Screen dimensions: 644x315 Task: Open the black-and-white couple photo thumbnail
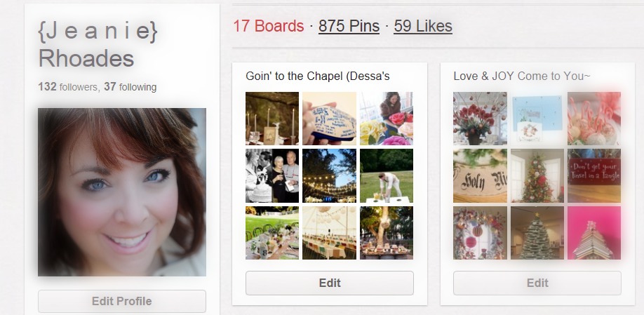click(272, 175)
